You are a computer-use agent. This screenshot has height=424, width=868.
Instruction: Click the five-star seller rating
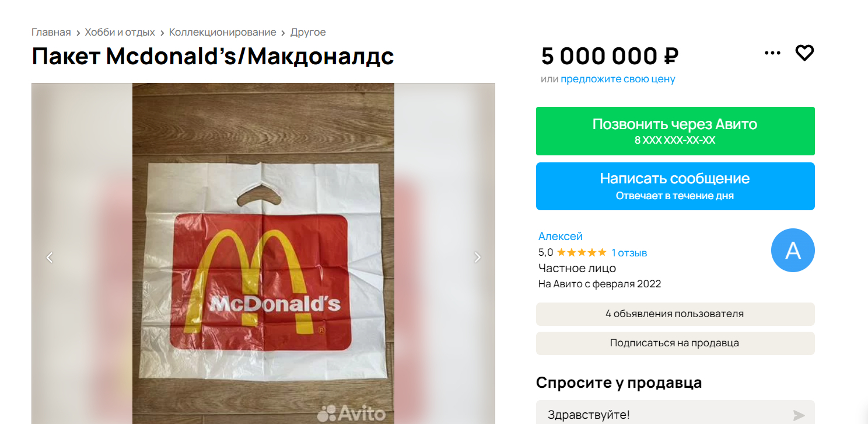point(582,253)
